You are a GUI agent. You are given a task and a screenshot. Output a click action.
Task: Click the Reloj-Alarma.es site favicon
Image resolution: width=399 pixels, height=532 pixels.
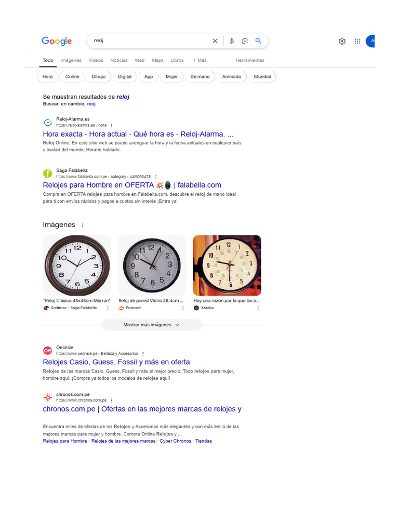(47, 122)
